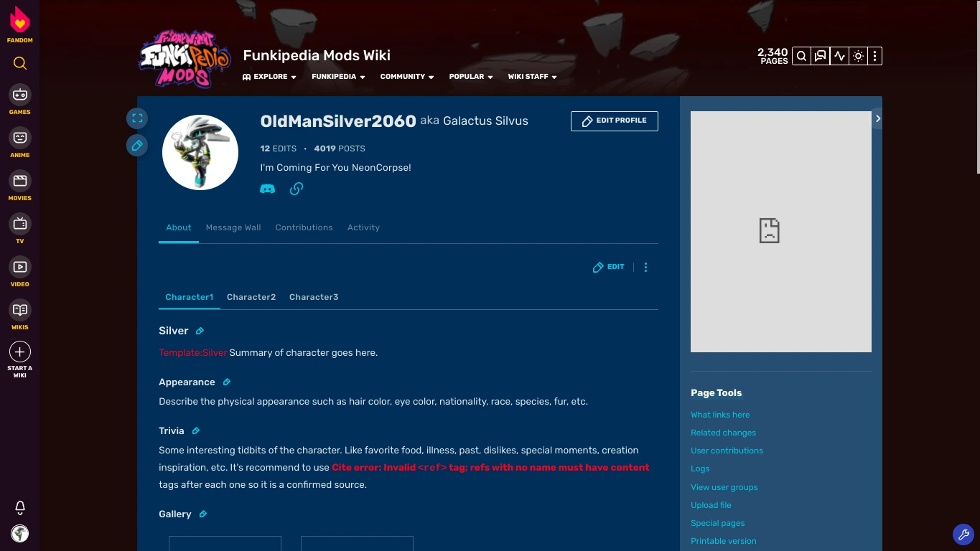Open the notifications bell icon
Screen dimensions: 980x551
click(19, 507)
